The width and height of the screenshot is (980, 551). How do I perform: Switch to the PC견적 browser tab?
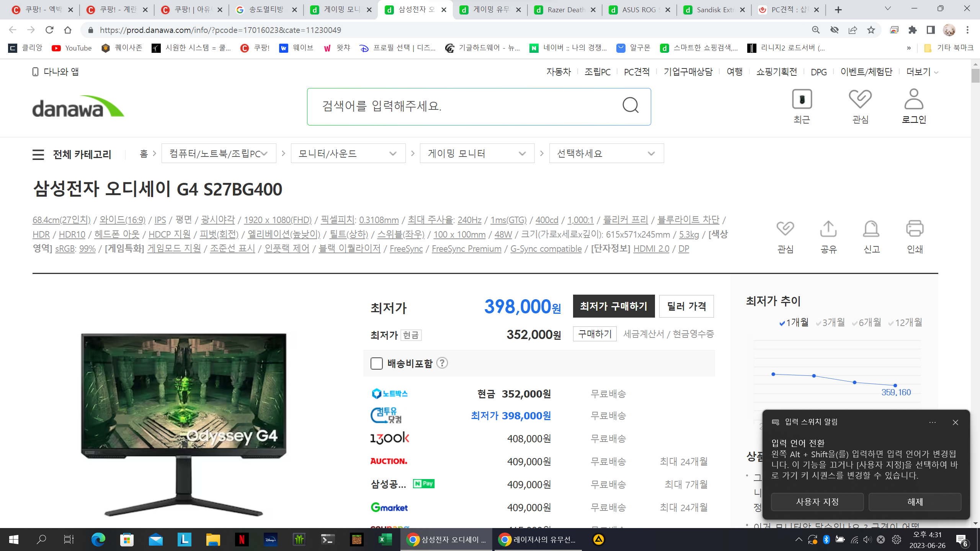pos(788,10)
